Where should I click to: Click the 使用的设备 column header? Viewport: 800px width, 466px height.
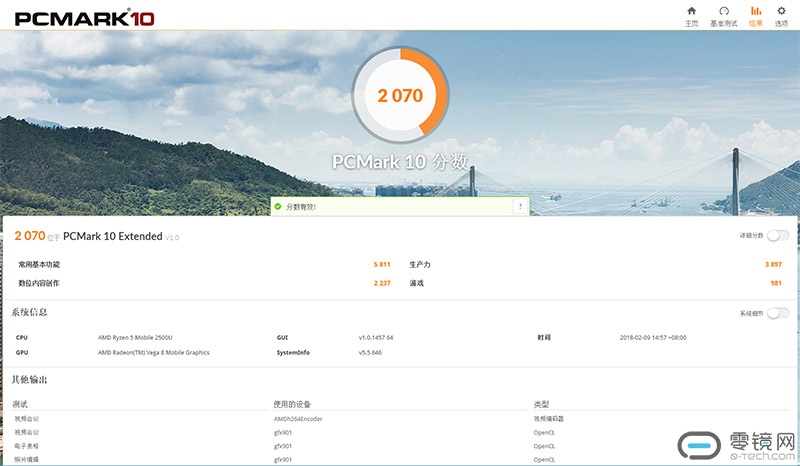pos(292,404)
